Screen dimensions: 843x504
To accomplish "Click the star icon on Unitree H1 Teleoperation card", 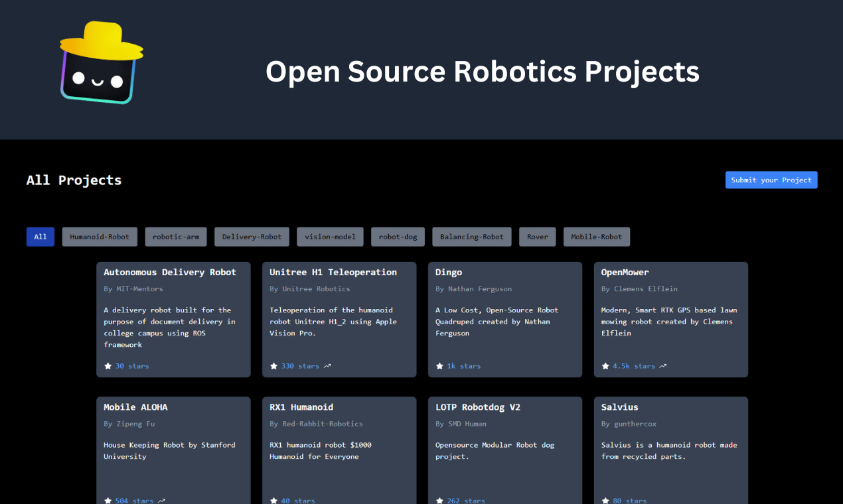I will coord(273,366).
